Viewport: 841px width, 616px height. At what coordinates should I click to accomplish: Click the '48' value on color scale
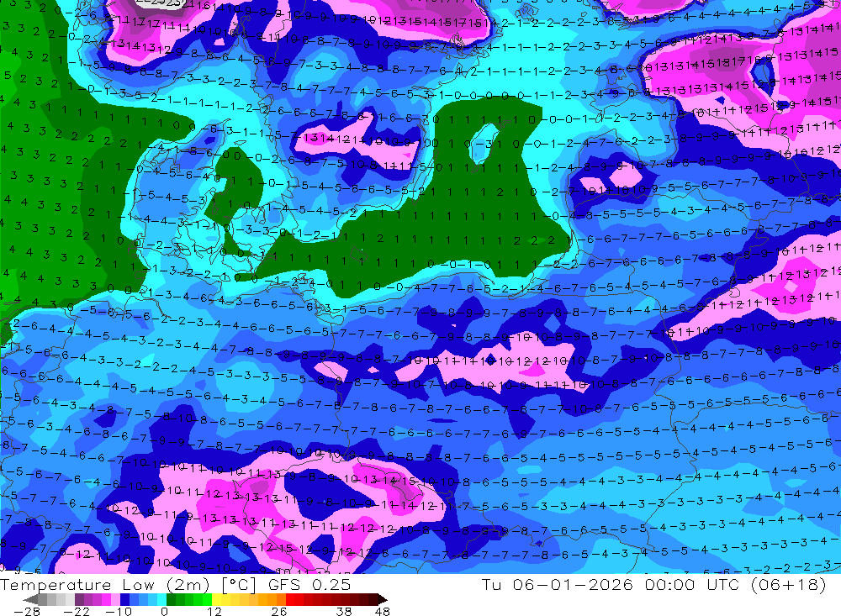click(x=383, y=611)
